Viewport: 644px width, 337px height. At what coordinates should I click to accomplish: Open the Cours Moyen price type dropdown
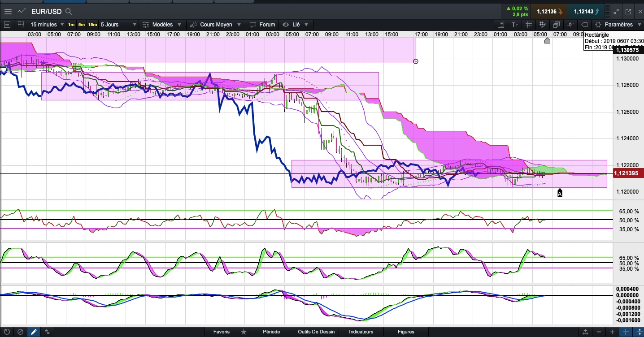point(216,25)
